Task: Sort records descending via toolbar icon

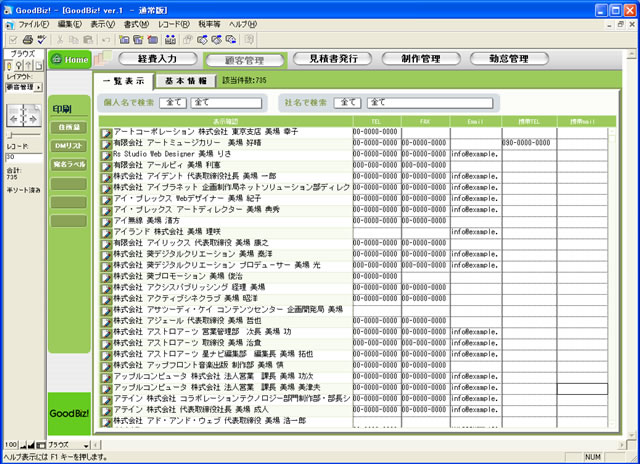Action: 216,40
